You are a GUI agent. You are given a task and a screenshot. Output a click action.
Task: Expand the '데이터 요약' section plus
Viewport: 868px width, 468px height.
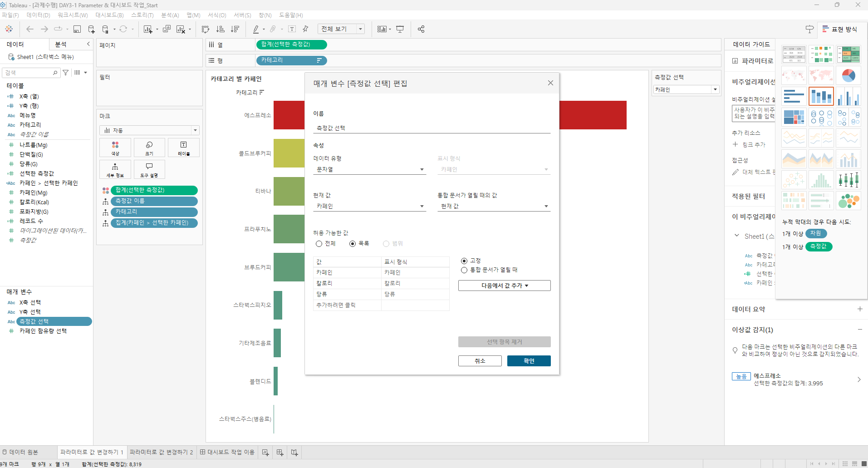pos(860,309)
